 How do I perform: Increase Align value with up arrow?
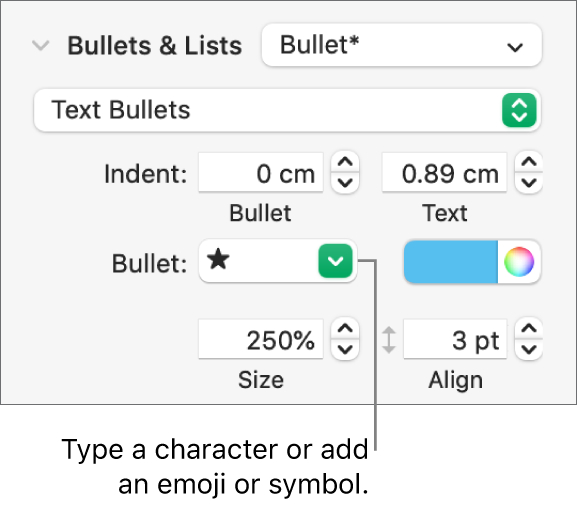click(528, 329)
